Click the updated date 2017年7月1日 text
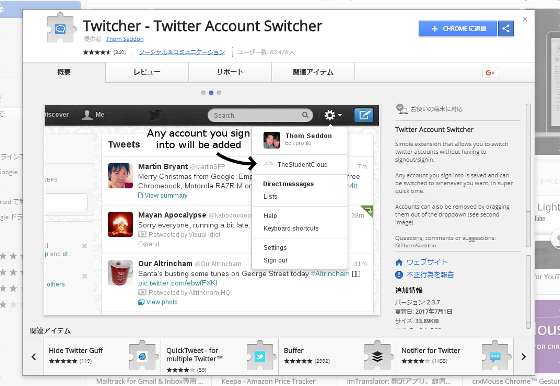The image size is (560, 386). point(424,311)
